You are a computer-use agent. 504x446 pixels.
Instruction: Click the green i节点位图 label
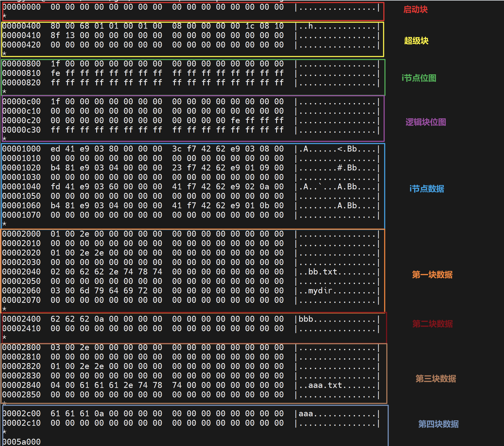[x=419, y=78]
